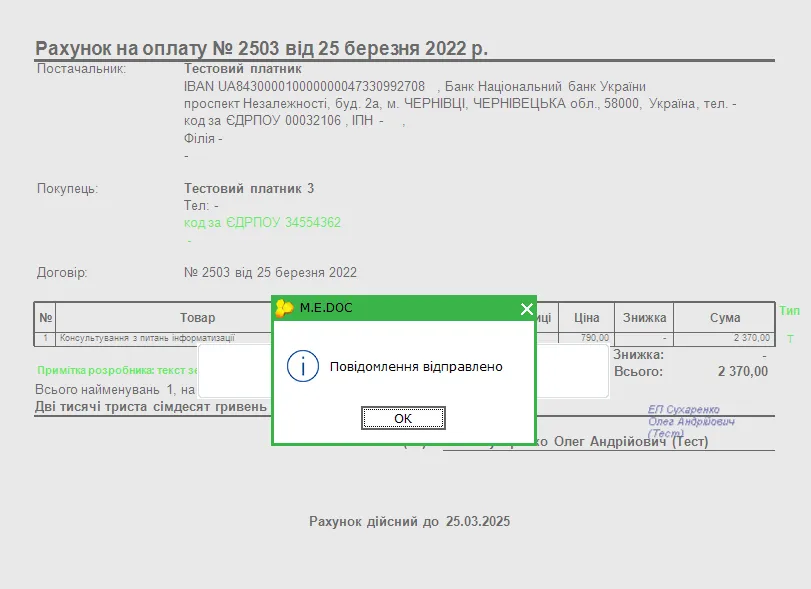Click contract '№ 2503 від 25 березня 2022'
Image resolution: width=811 pixels, height=589 pixels.
pyautogui.click(x=270, y=273)
